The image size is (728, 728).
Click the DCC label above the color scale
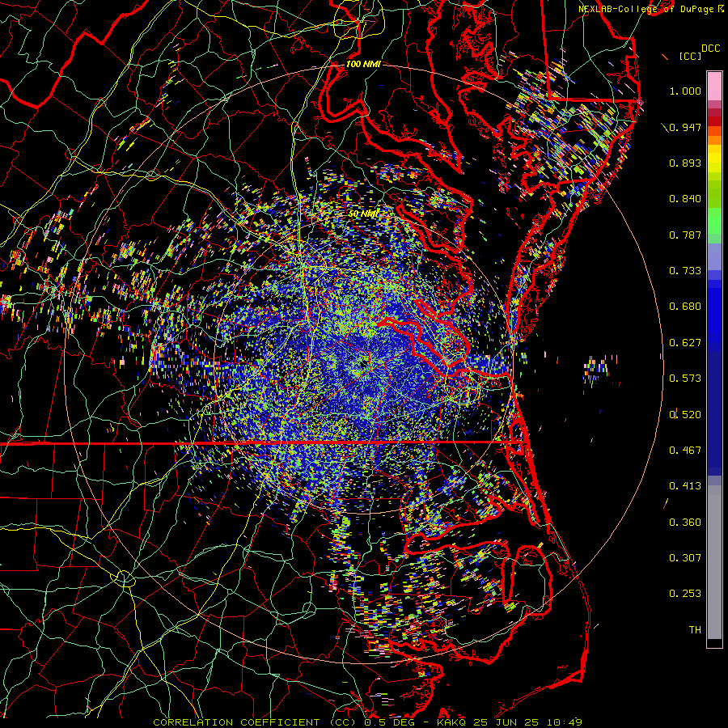click(711, 49)
